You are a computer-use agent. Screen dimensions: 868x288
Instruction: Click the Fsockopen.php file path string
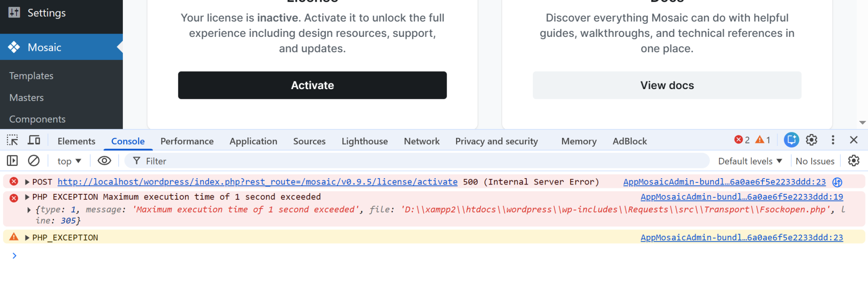615,210
